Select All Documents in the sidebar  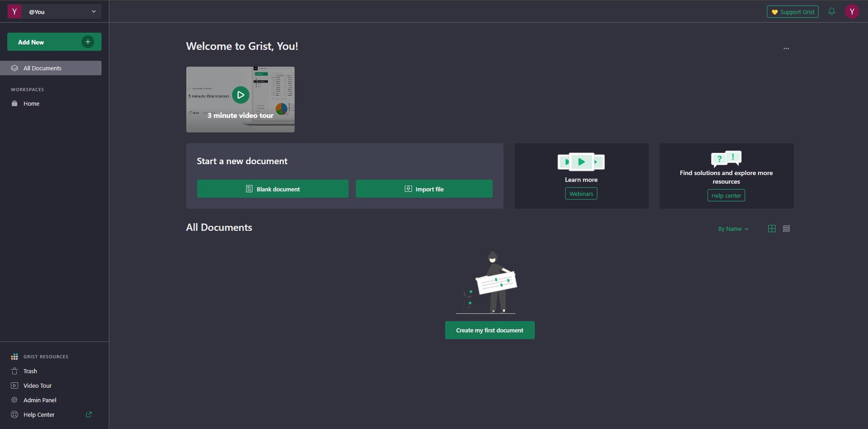point(42,68)
